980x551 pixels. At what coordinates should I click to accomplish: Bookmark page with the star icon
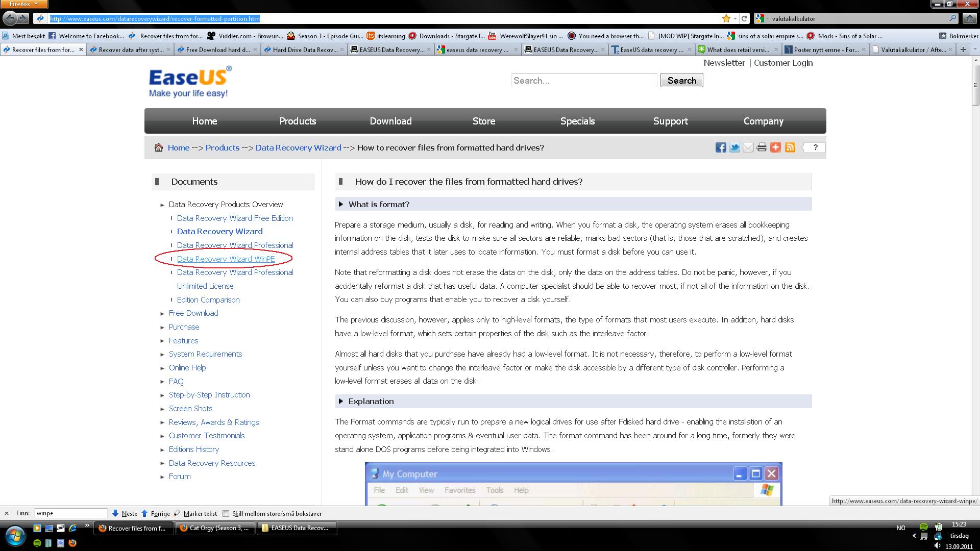click(726, 18)
